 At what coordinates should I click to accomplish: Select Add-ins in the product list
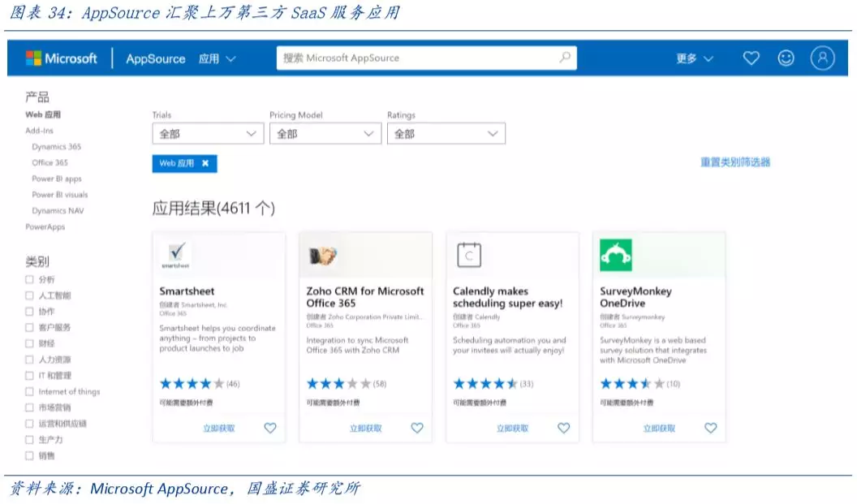[x=39, y=131]
